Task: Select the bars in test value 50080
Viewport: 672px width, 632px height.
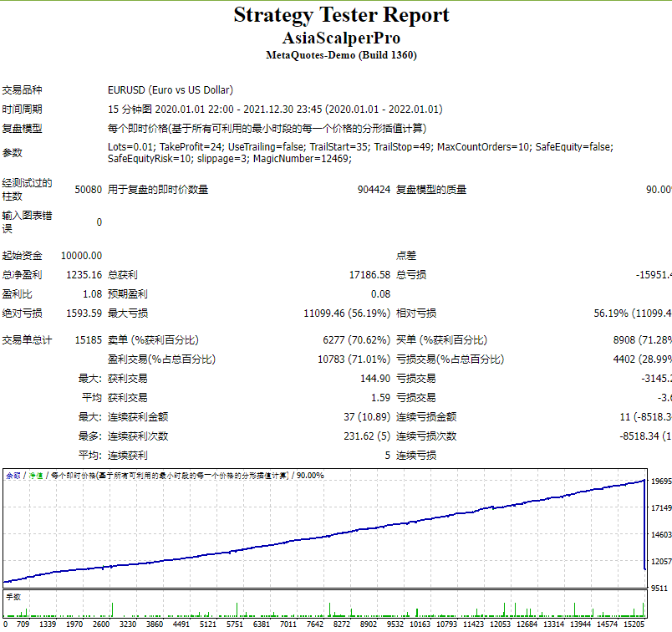Action: point(88,190)
